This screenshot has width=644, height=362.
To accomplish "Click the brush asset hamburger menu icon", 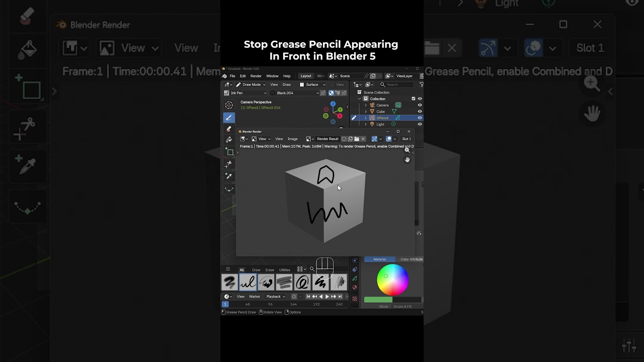I will [x=227, y=269].
